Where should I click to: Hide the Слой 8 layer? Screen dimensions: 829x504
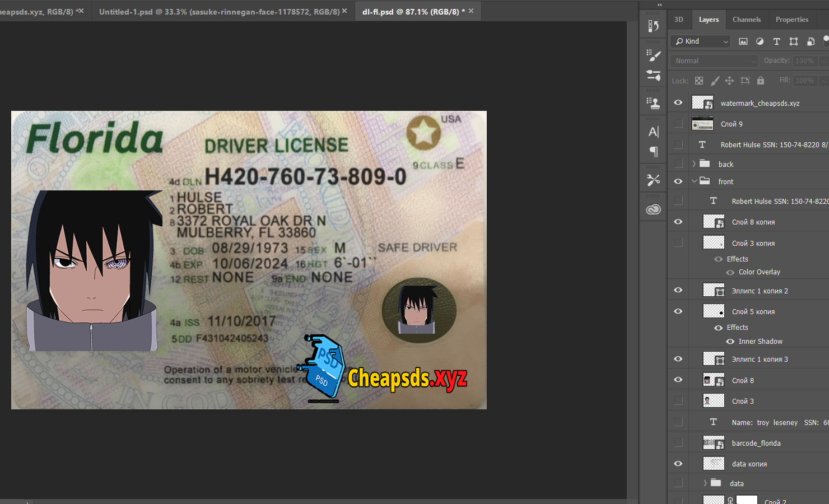[x=678, y=380]
